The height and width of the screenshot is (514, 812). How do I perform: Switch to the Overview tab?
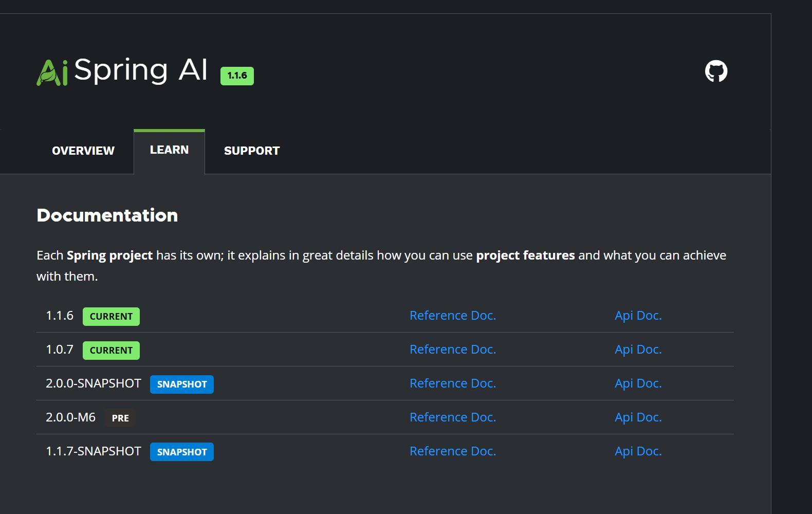click(x=83, y=151)
